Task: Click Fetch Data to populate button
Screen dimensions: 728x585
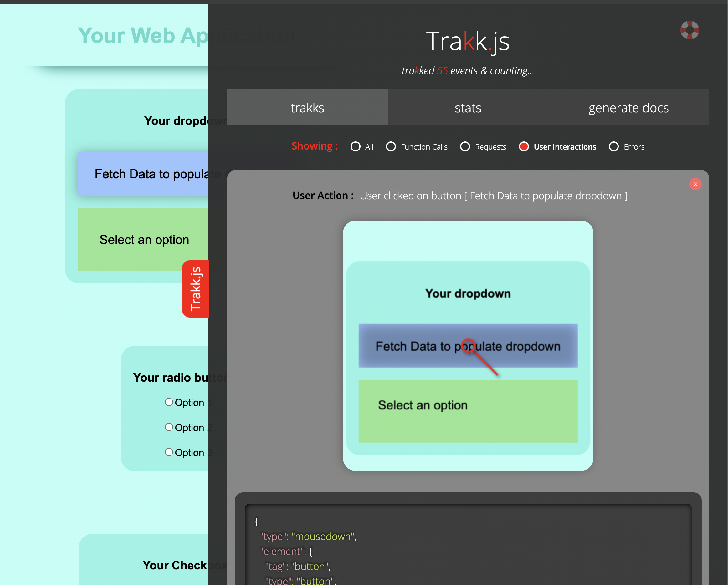Action: pos(143,174)
